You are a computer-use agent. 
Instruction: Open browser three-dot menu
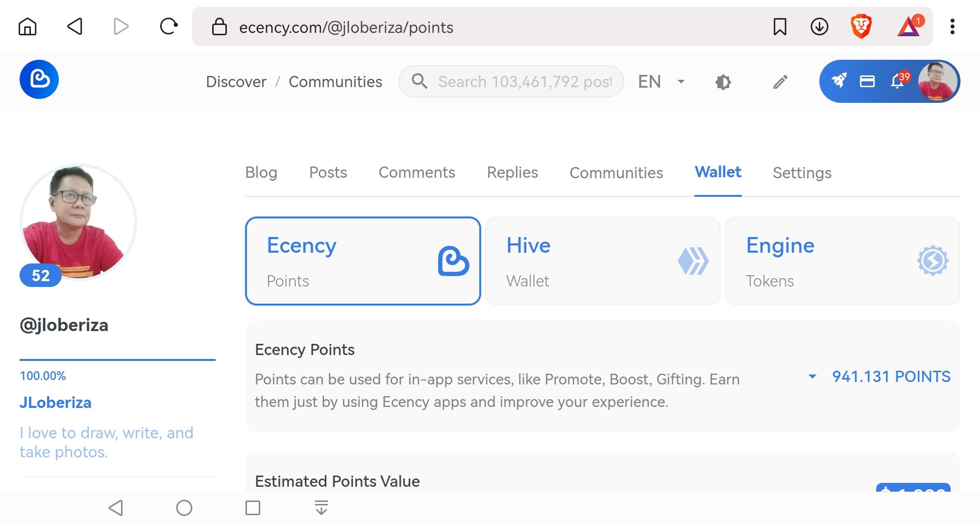coord(952,27)
